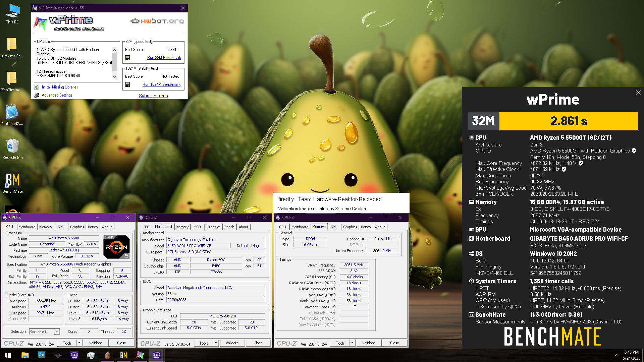Click Close button in left CPU-Z window

pyautogui.click(x=121, y=343)
